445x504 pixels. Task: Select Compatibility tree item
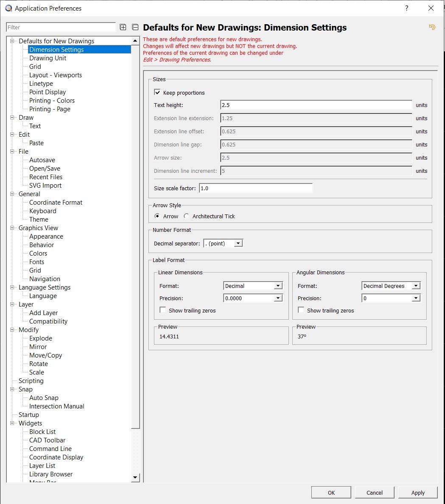pyautogui.click(x=48, y=321)
